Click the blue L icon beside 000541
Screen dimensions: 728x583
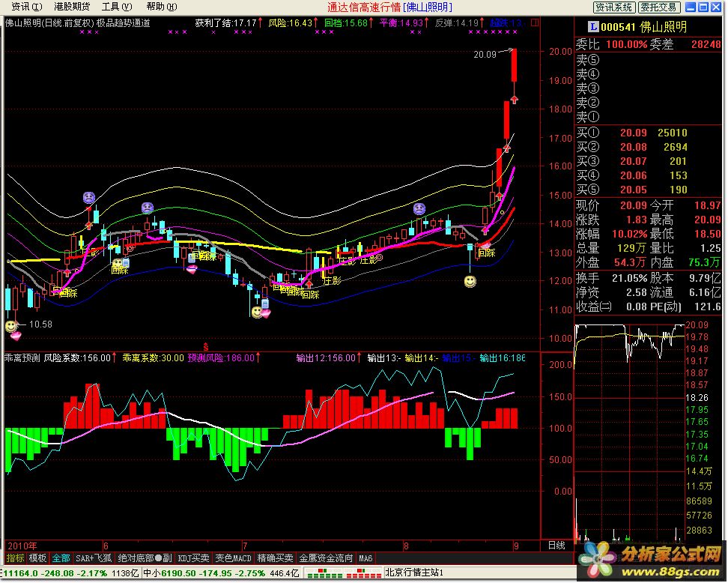click(593, 27)
